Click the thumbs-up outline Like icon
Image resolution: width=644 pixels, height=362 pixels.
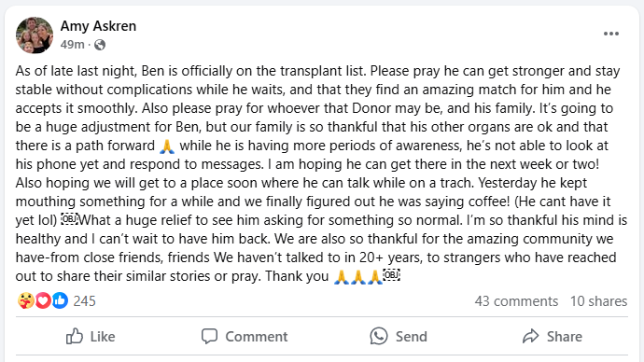[75, 336]
